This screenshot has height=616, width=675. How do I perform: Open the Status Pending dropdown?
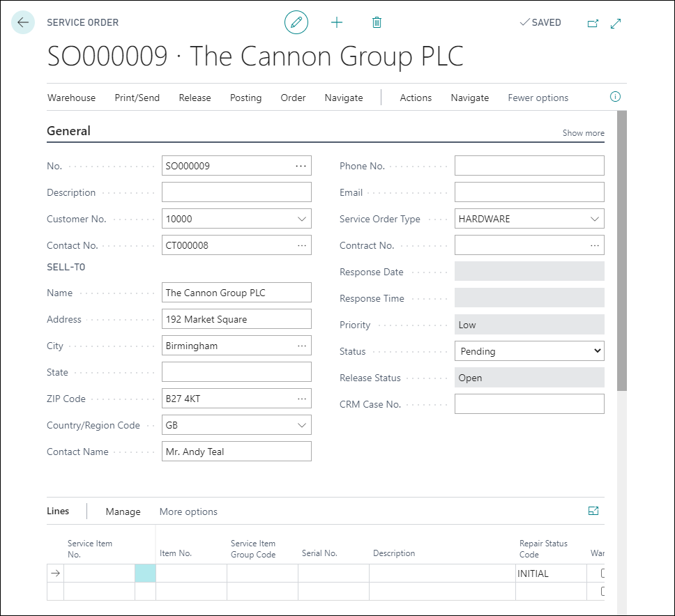[529, 351]
